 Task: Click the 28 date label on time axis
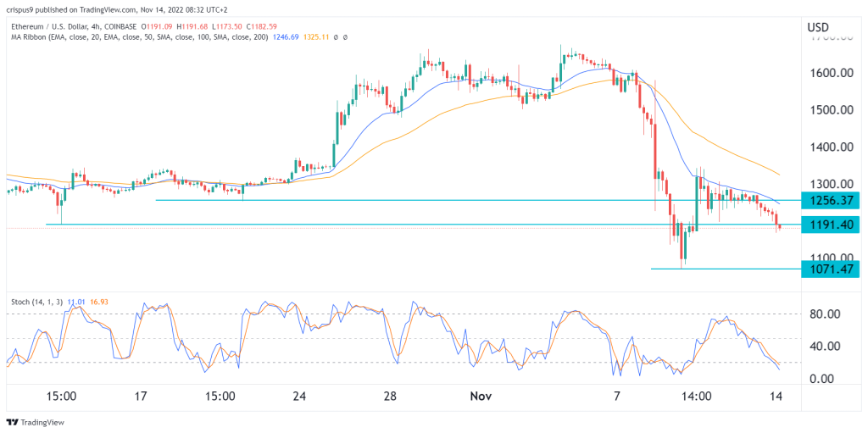click(x=390, y=397)
